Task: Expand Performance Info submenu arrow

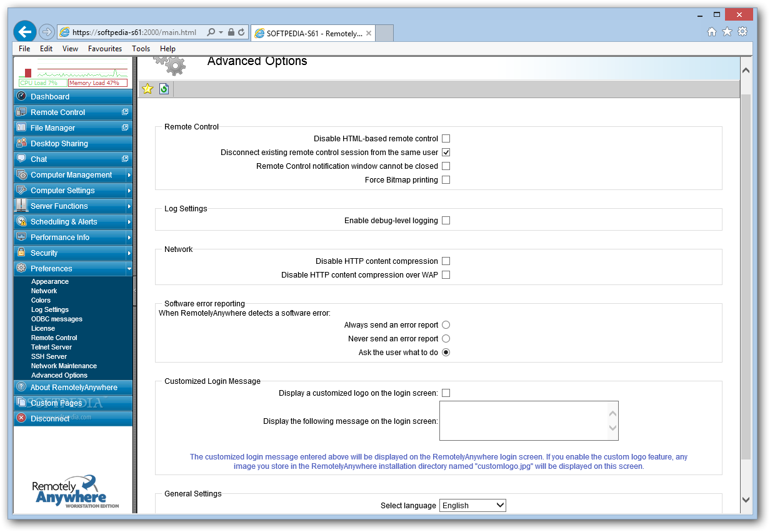Action: click(x=129, y=238)
